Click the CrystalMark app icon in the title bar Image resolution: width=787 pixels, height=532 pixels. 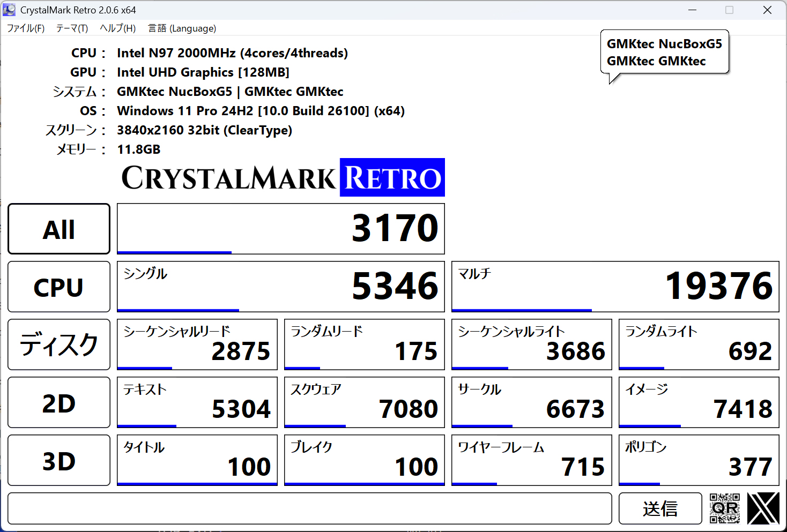tap(9, 9)
